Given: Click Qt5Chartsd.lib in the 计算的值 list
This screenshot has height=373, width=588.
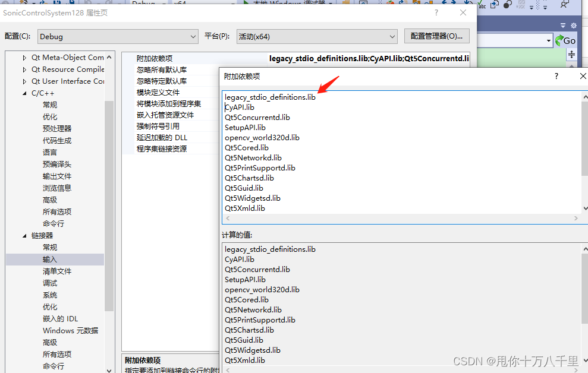Looking at the screenshot, I should coord(249,330).
